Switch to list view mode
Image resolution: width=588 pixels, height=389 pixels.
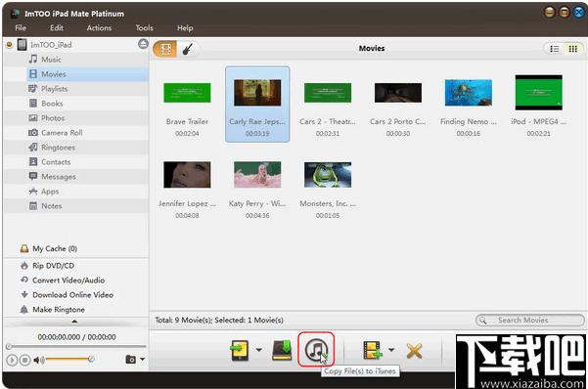[554, 49]
